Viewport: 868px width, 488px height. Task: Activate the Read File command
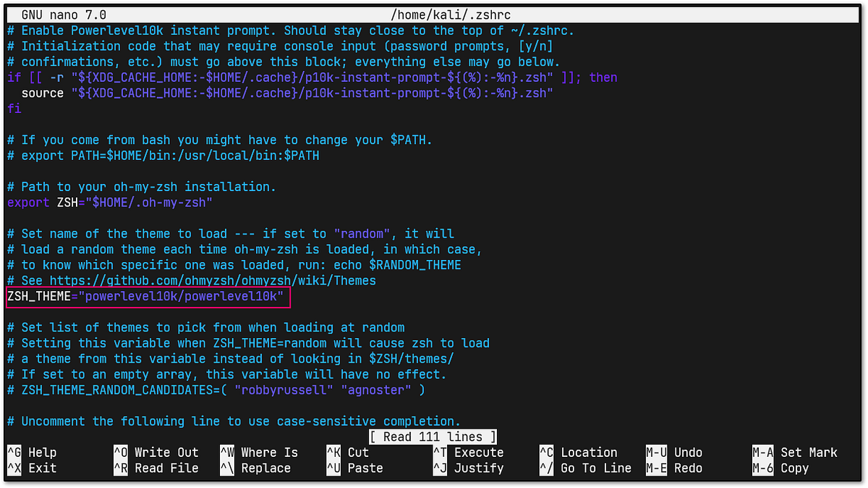coord(159,468)
